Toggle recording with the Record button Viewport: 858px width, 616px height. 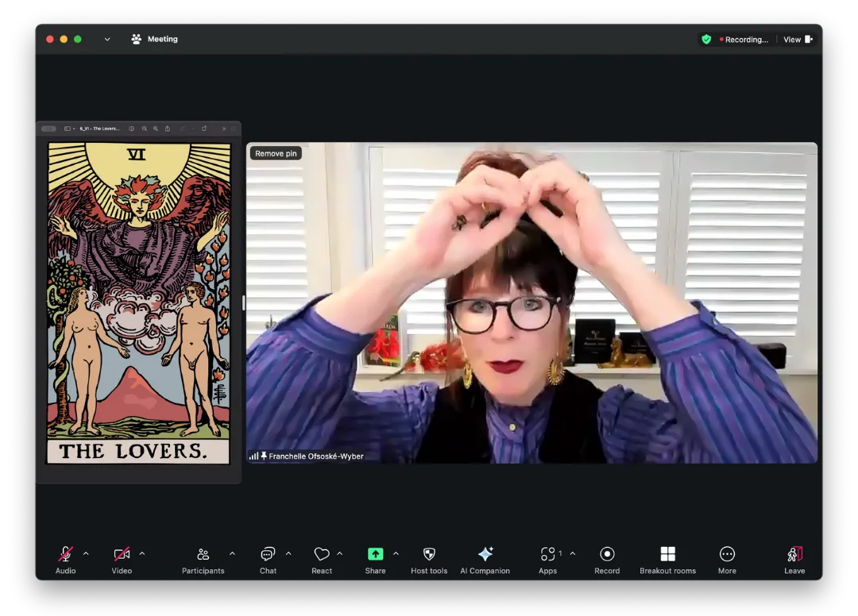tap(607, 554)
